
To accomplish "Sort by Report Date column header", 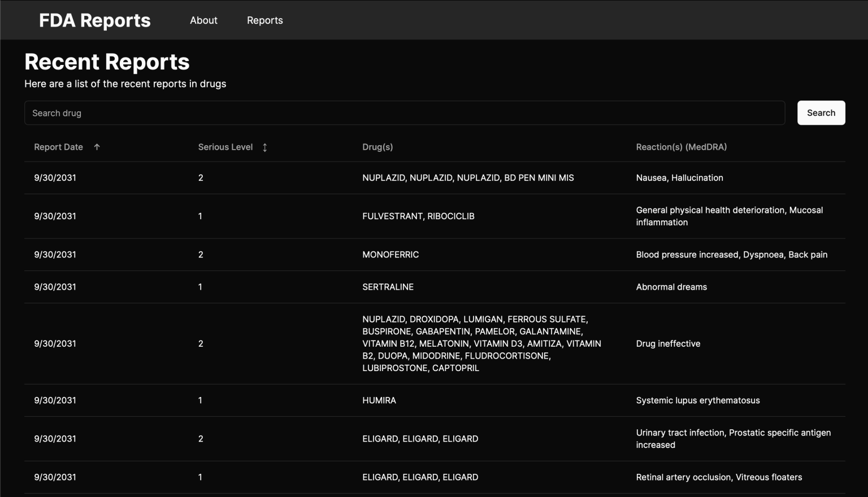I will click(58, 147).
